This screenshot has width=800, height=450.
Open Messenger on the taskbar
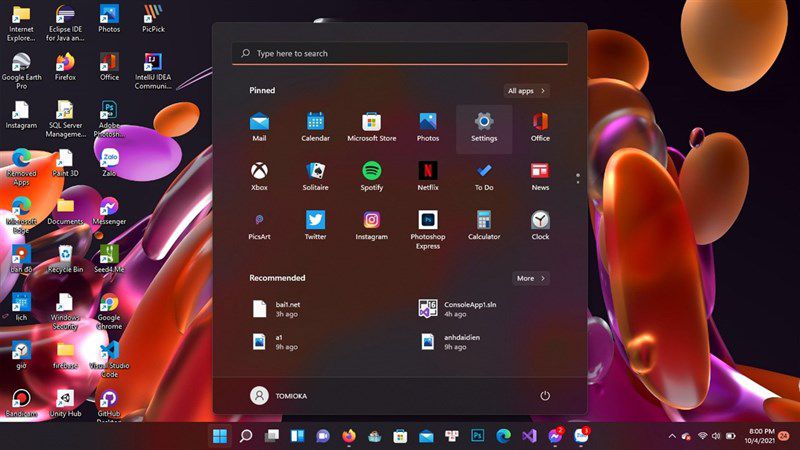555,436
